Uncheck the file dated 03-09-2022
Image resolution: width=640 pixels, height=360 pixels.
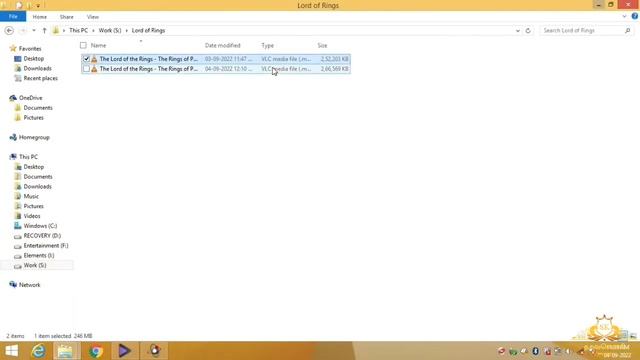[x=86, y=59]
